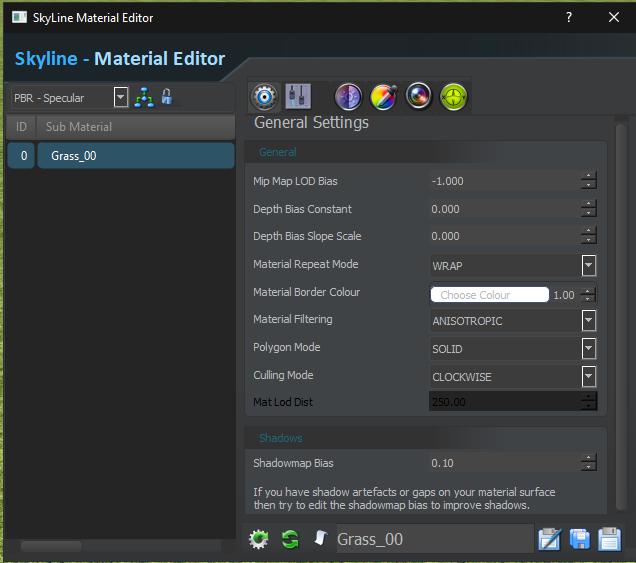636x563 pixels.
Task: Expand the Material Repeat Mode WRAP dropdown
Action: [x=589, y=266]
